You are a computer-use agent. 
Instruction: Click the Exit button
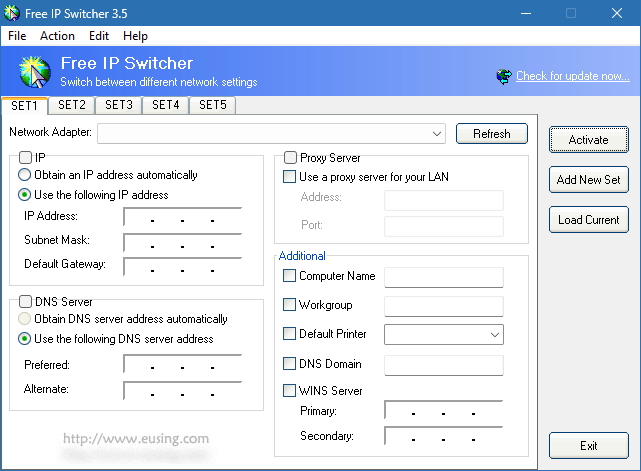point(589,446)
